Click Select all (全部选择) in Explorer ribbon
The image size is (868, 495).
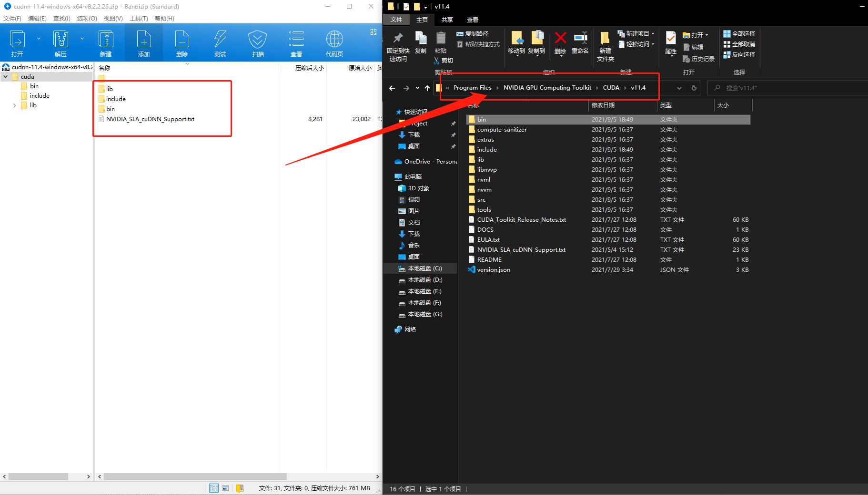click(x=739, y=34)
